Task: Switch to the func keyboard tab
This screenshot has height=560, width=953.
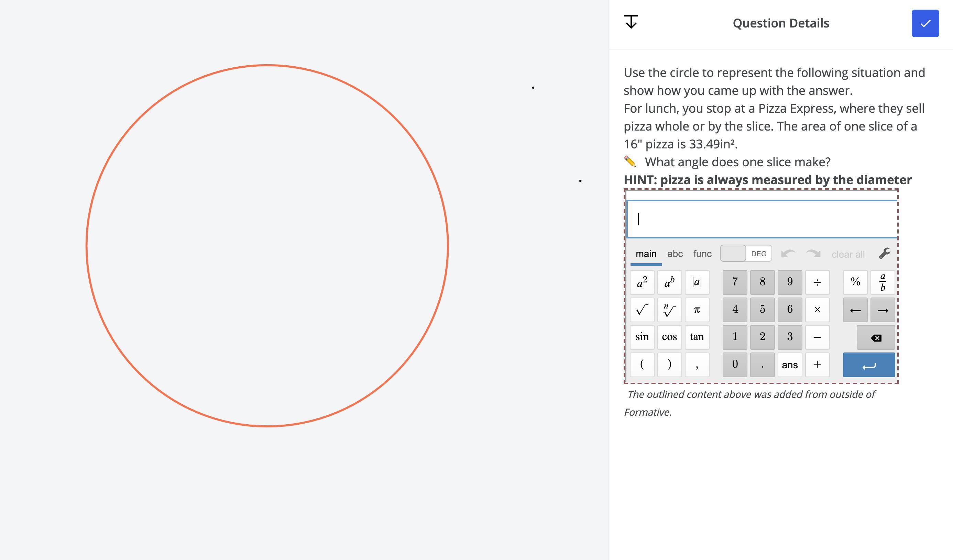Action: click(702, 254)
